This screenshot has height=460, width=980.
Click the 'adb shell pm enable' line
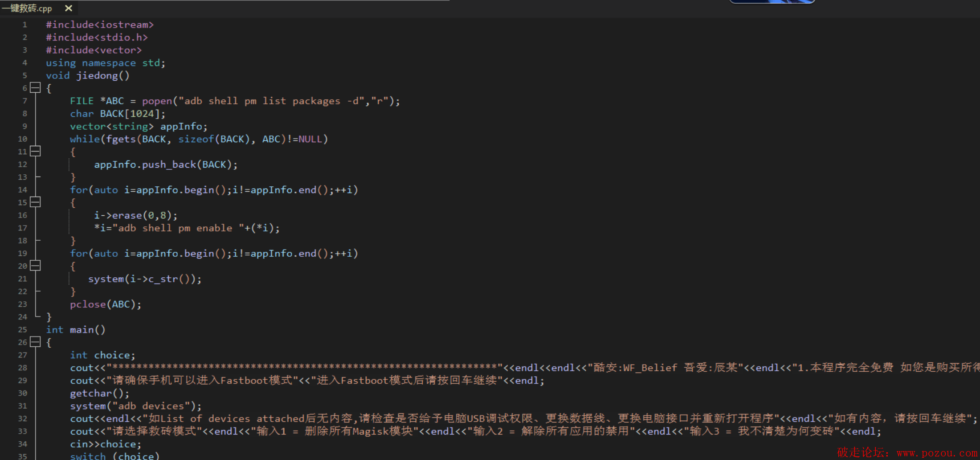187,228
